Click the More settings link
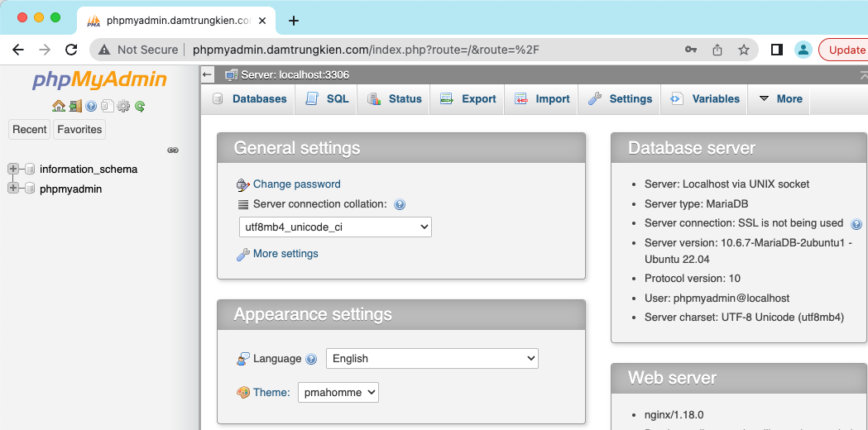This screenshot has height=430, width=868. pos(285,254)
